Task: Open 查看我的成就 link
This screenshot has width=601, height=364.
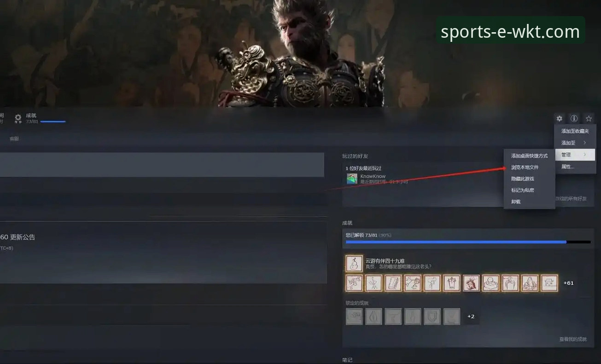Action: 573,339
